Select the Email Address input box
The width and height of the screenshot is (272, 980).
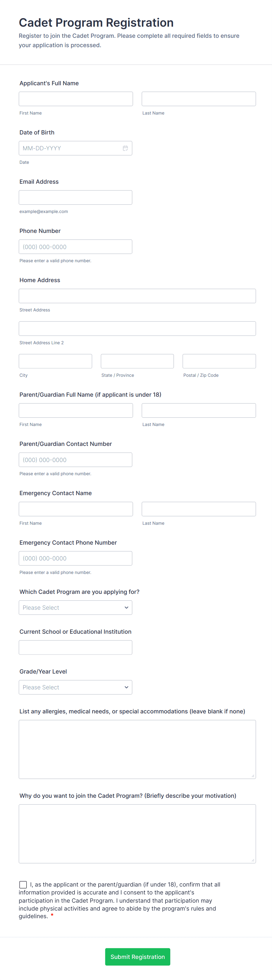point(75,197)
